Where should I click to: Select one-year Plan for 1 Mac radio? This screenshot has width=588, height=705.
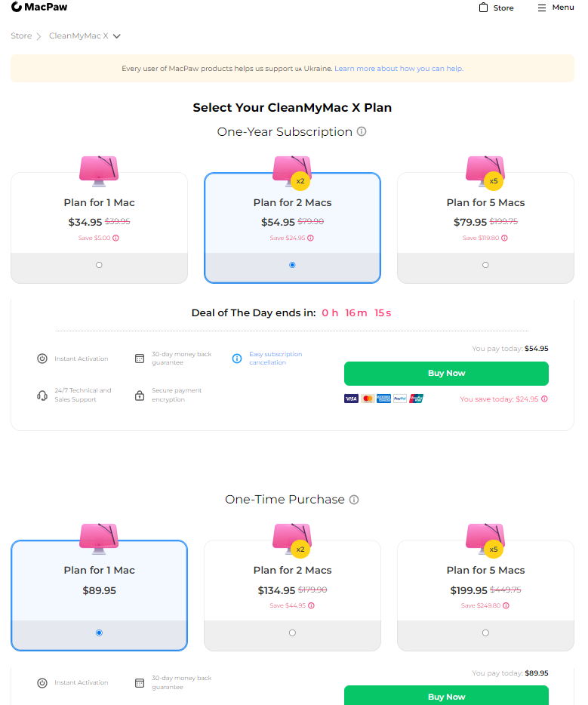coord(99,265)
